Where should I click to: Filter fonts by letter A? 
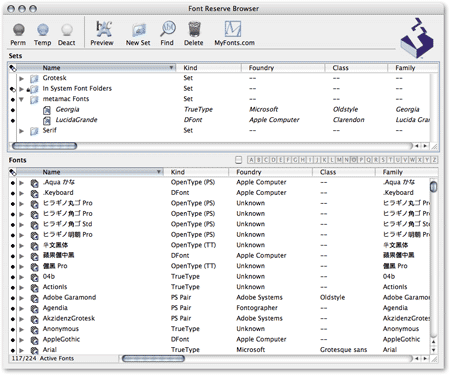(251, 160)
